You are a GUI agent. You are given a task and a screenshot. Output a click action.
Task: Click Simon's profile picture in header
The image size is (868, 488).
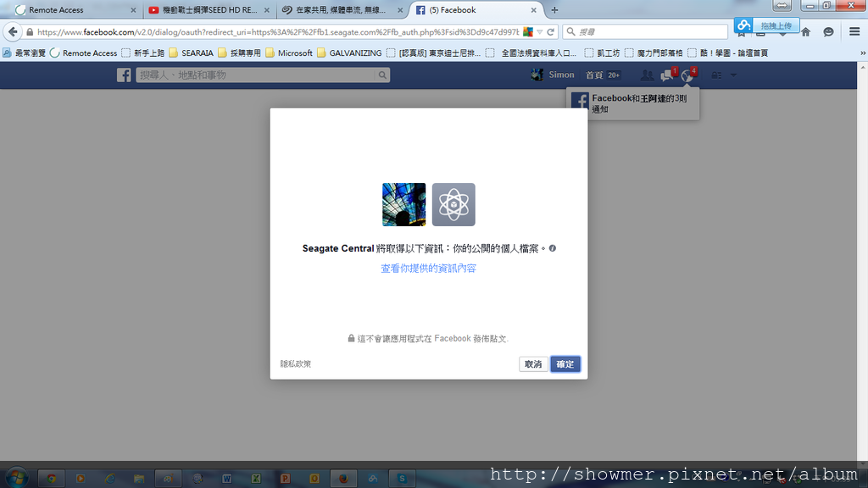537,75
